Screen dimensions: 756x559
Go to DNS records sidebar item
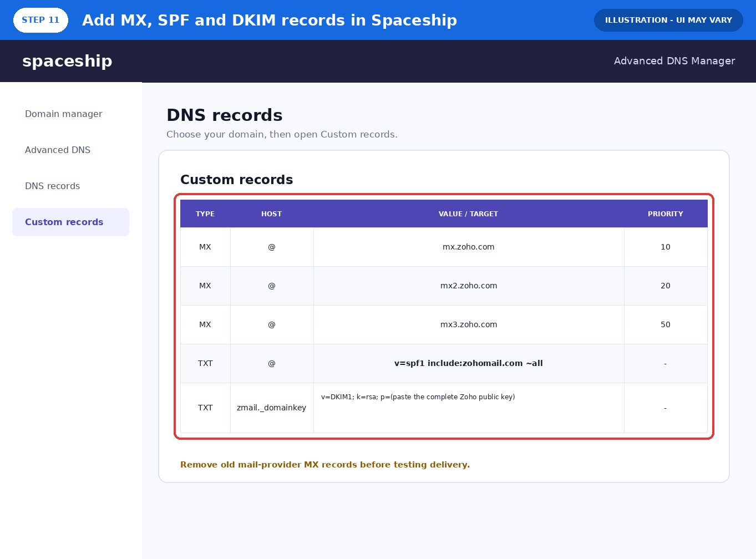click(x=53, y=186)
